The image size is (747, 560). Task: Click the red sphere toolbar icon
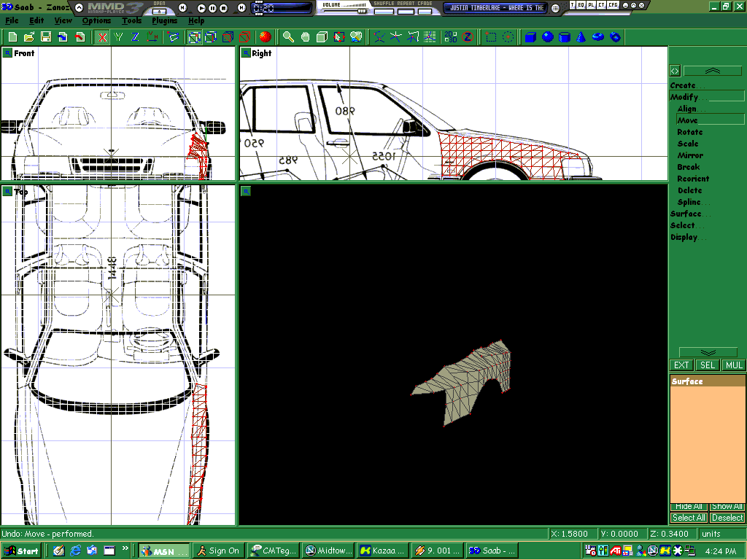264,36
